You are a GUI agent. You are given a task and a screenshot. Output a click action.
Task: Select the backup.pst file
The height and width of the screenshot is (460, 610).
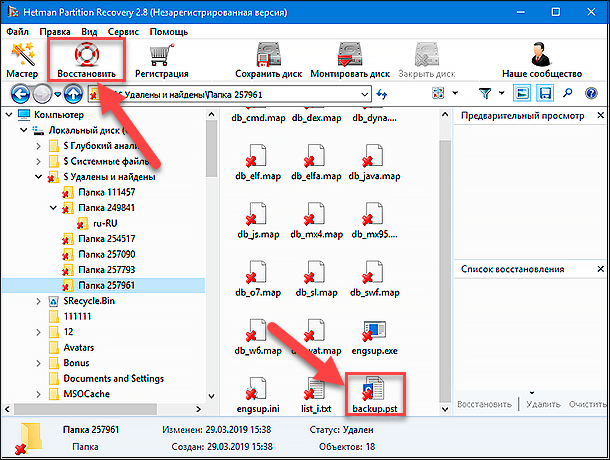375,393
